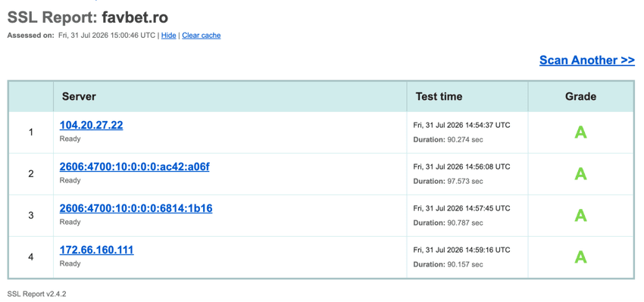Click grade A for 172.66.160.111
Viewport: 644px width, 302px height.
coord(580,257)
